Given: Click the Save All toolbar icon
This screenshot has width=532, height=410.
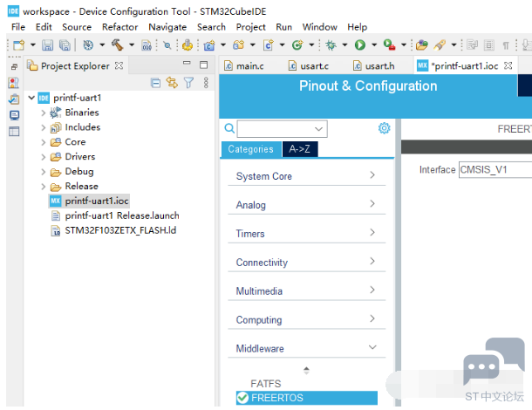Looking at the screenshot, I should click(x=65, y=44).
